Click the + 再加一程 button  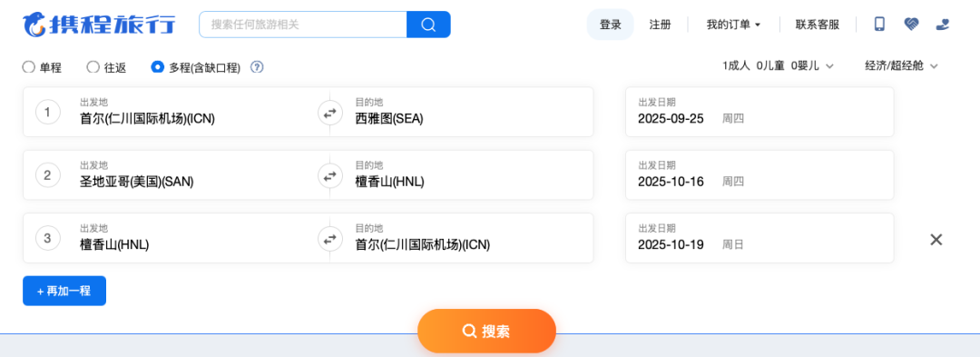(64, 291)
